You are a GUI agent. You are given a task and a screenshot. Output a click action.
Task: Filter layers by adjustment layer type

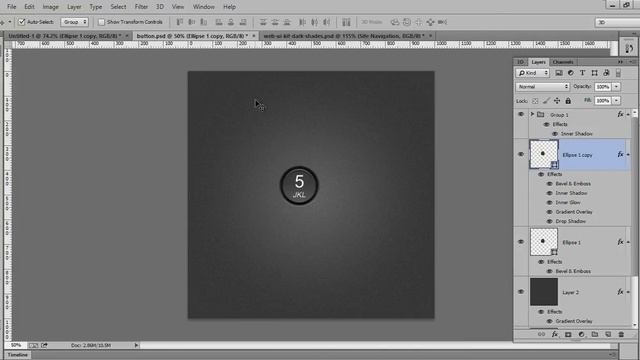pos(571,73)
